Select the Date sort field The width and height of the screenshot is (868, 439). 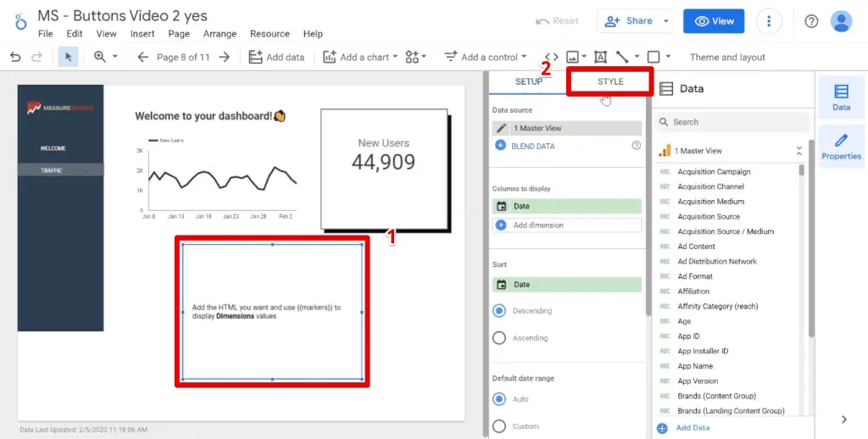point(567,285)
